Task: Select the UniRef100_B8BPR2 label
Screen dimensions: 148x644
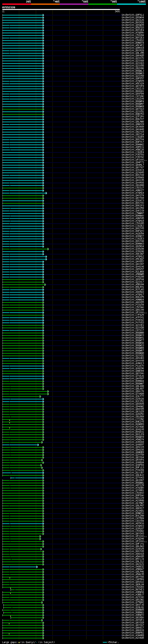Action: point(133,633)
